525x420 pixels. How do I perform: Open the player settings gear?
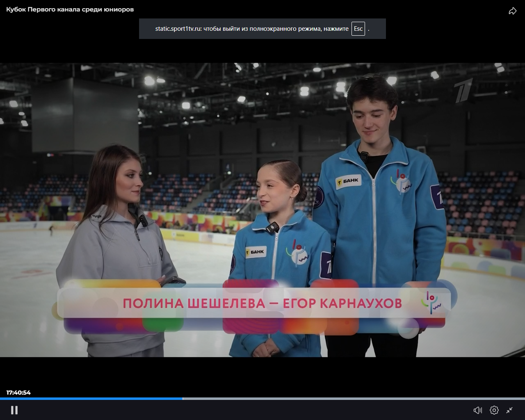(494, 410)
